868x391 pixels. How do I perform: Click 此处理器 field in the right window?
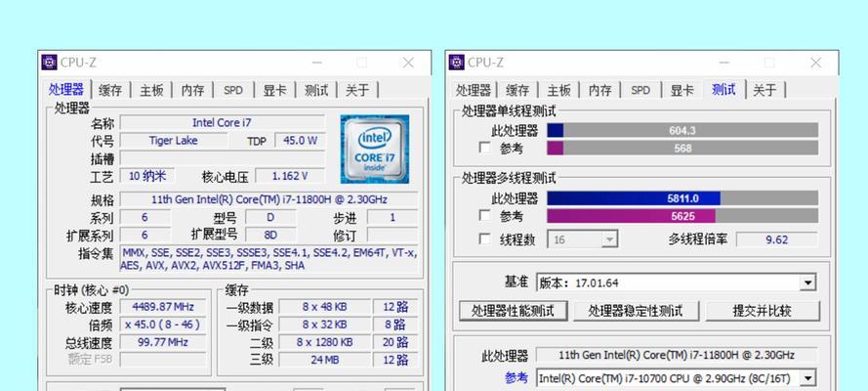pyautogui.click(x=676, y=355)
